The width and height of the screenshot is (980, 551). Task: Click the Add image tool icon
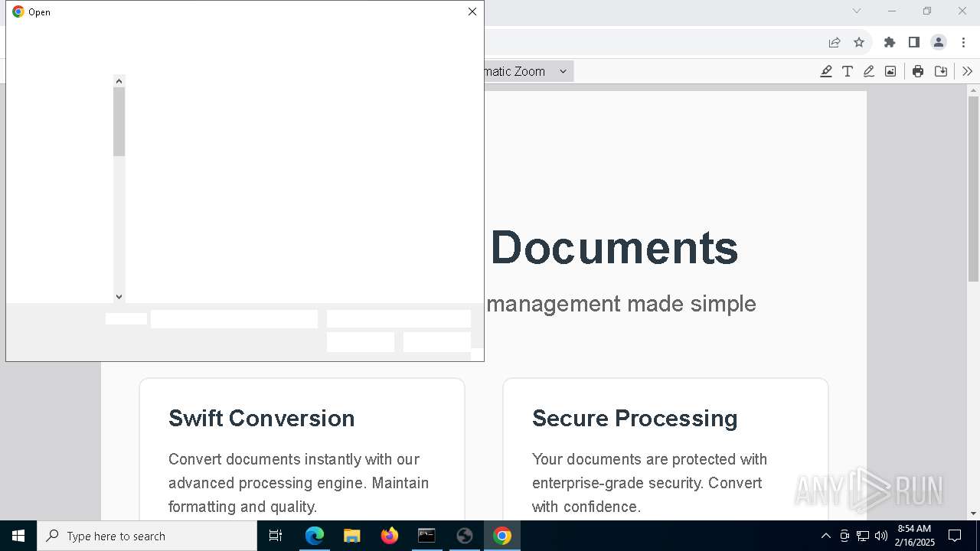[890, 71]
